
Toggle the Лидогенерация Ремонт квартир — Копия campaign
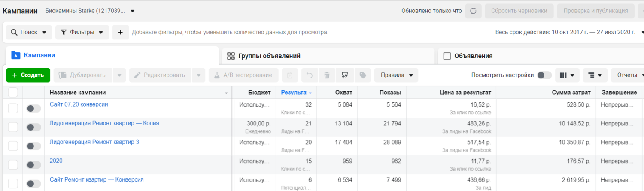point(34,128)
